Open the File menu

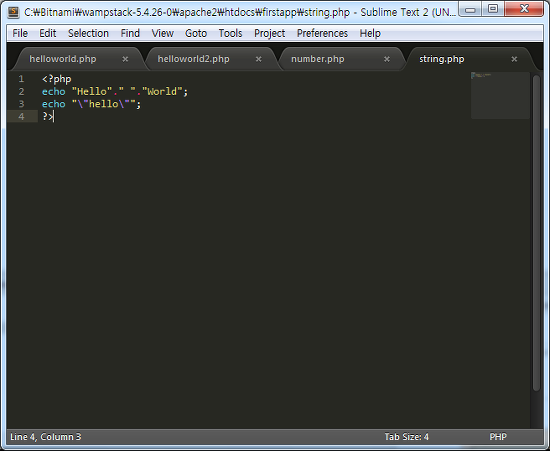coord(20,33)
